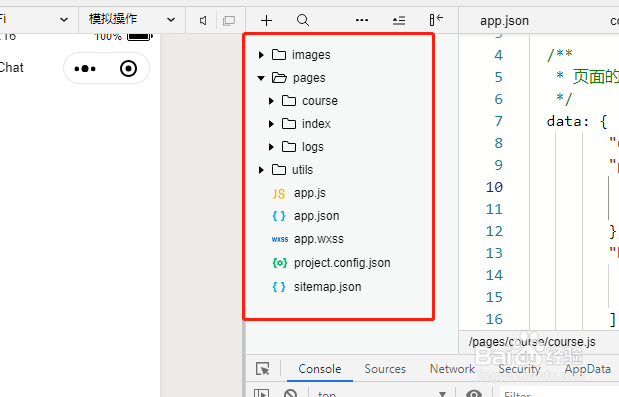Click the clear console icon
This screenshot has width=619, height=397.
click(x=290, y=393)
